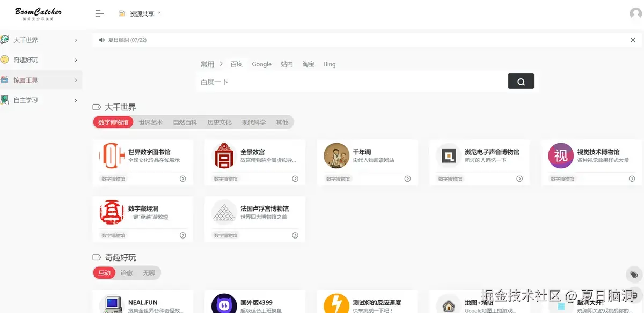
Task: Expand the 大千世界 sidebar chevron
Action: pyautogui.click(x=76, y=40)
